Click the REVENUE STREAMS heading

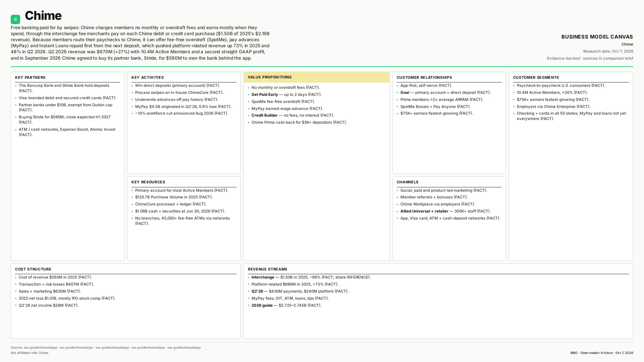click(x=267, y=269)
